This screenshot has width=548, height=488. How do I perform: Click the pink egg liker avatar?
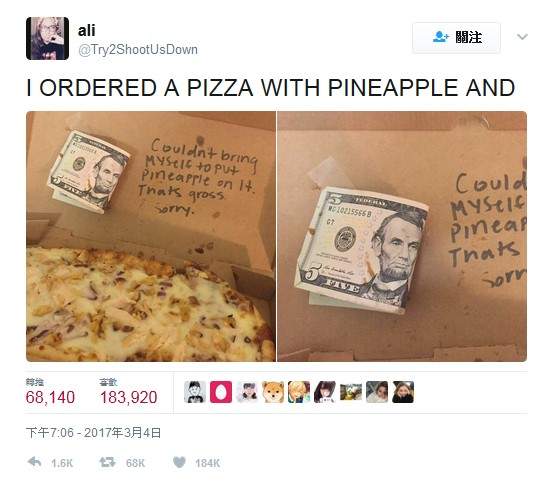click(221, 392)
